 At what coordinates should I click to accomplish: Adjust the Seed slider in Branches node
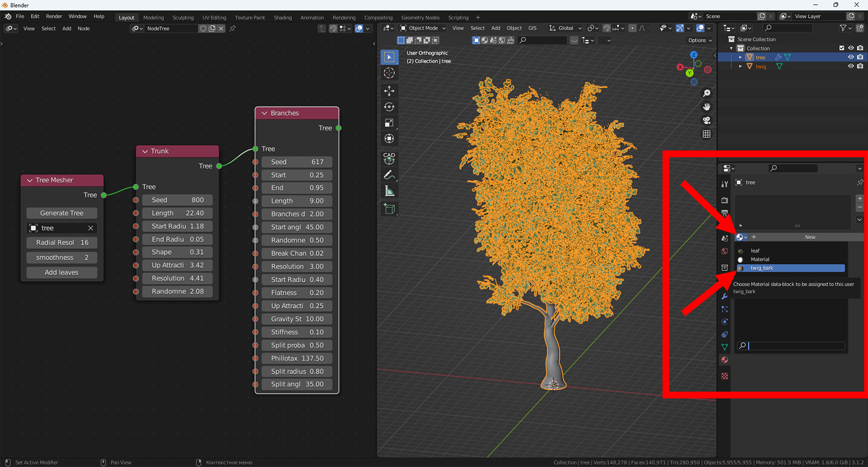click(297, 162)
